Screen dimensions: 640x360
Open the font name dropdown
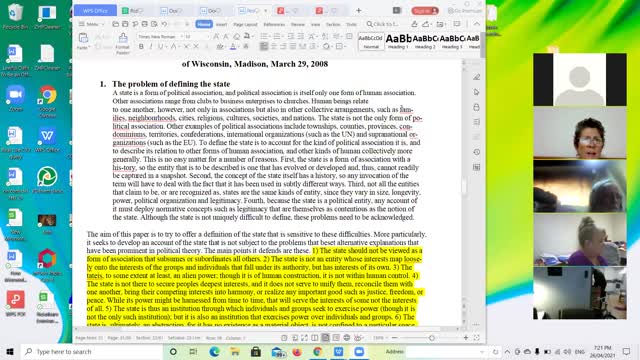pos(182,37)
